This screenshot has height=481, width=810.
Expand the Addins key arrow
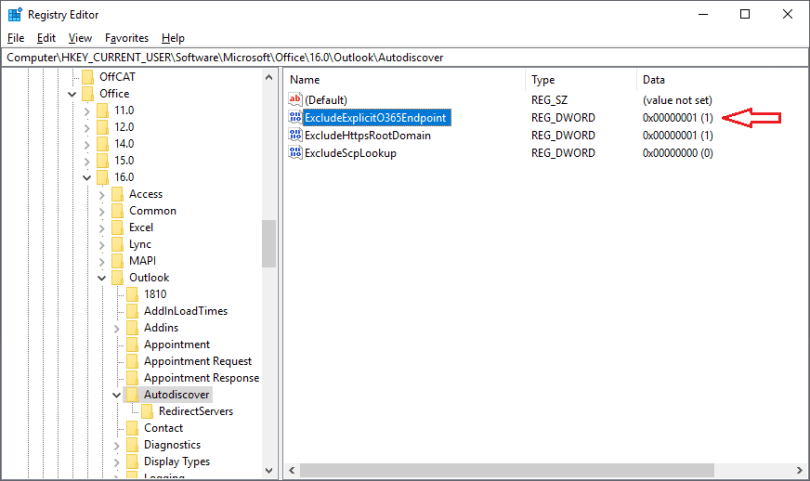pos(116,328)
